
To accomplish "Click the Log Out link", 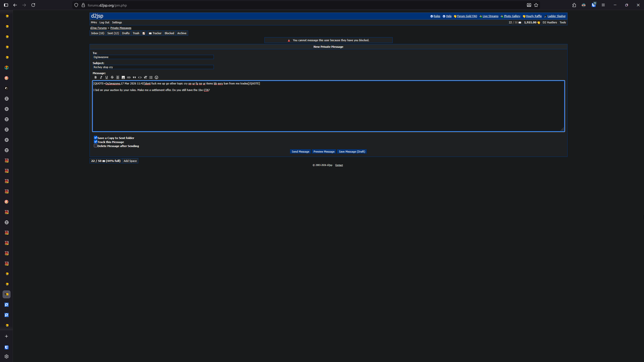I will 104,23.
